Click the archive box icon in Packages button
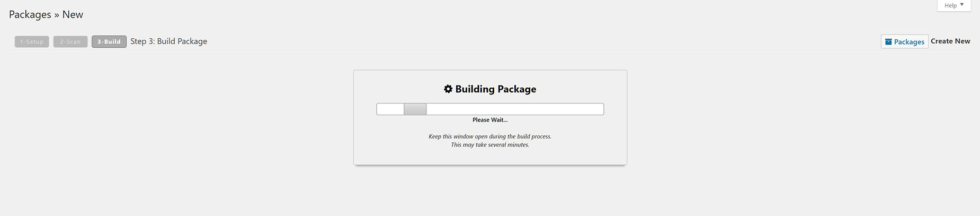980x216 pixels. coord(888,42)
